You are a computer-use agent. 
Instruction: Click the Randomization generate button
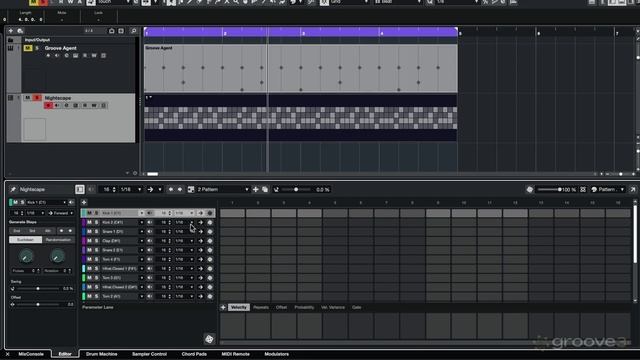tap(58, 240)
